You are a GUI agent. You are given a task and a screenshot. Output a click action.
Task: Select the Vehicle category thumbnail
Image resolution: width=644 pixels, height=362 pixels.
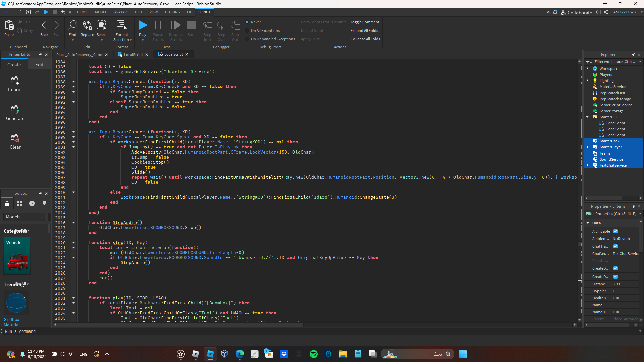point(17,256)
